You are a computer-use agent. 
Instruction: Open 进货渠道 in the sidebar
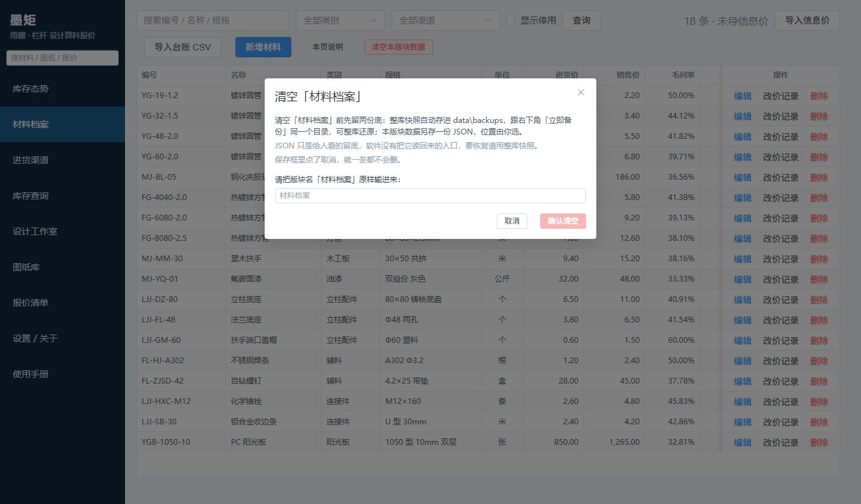point(63,160)
